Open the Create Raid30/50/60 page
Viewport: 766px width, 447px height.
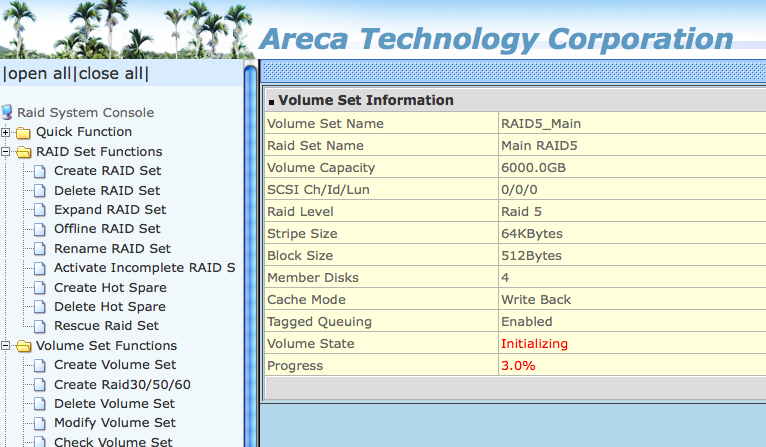[122, 384]
